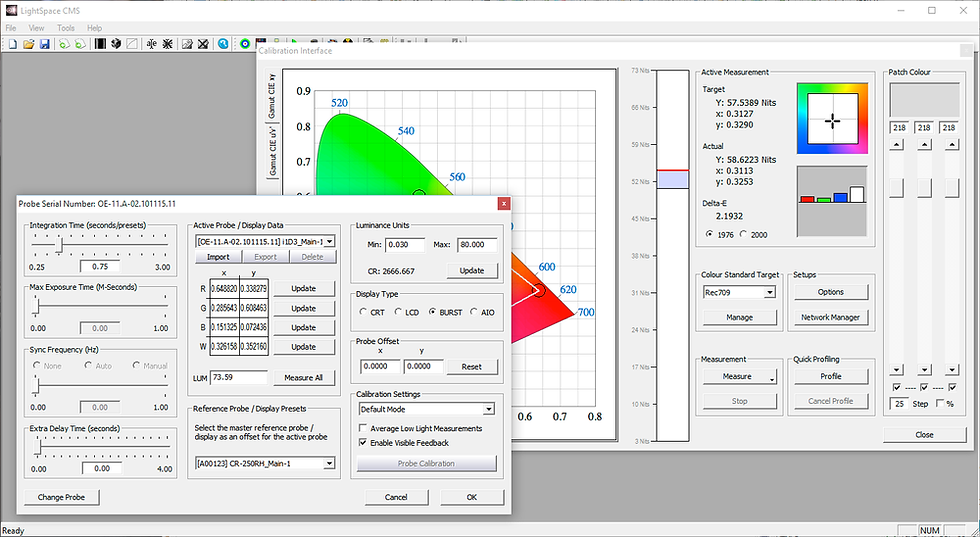Viewport: 980px width, 537px height.
Task: Open the Help menu
Action: tap(94, 28)
